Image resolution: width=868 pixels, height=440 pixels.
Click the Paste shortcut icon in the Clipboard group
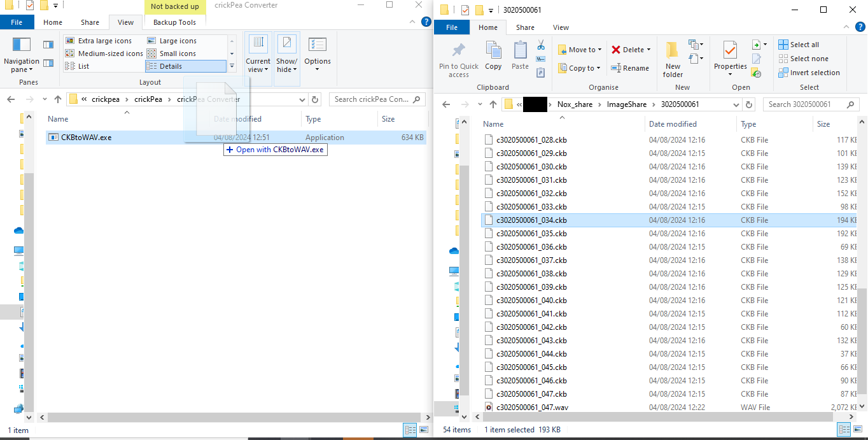(x=541, y=73)
